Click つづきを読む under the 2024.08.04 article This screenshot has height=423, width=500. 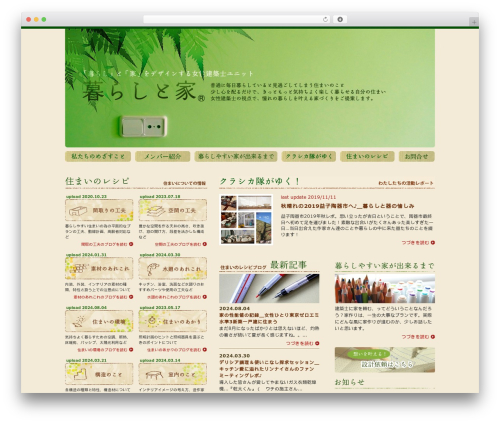coord(300,343)
